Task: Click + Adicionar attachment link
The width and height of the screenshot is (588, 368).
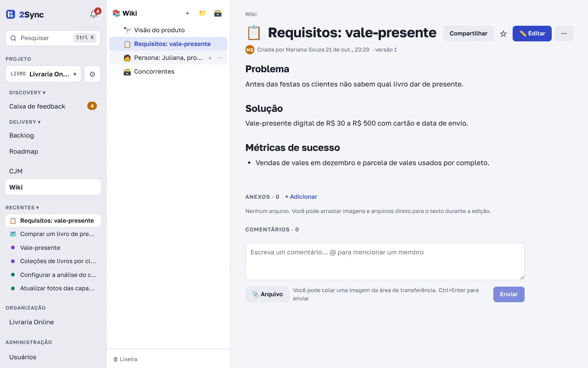Action: point(301,197)
